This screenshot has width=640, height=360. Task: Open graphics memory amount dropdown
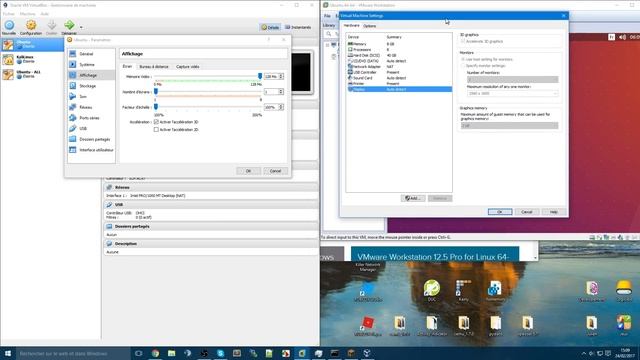point(509,126)
